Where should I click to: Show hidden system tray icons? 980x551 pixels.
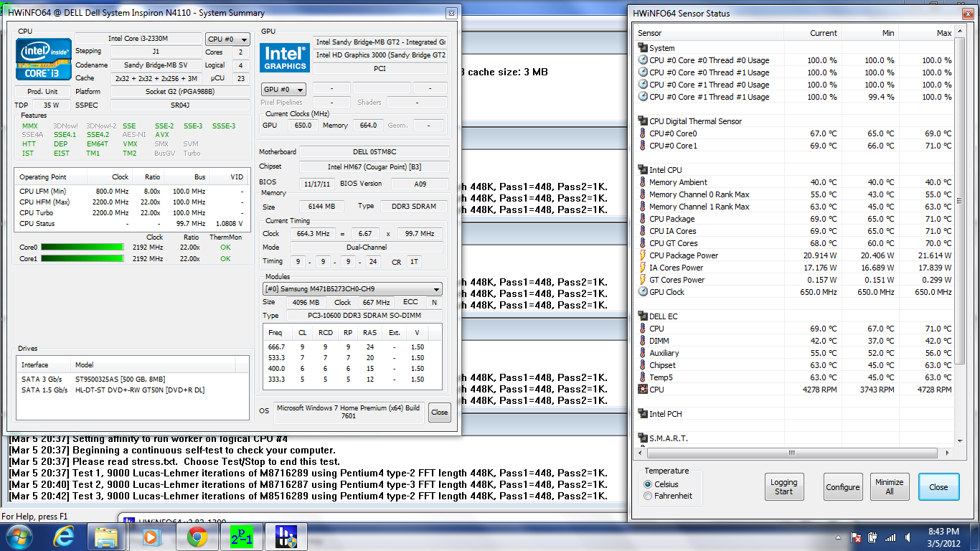tap(839, 537)
